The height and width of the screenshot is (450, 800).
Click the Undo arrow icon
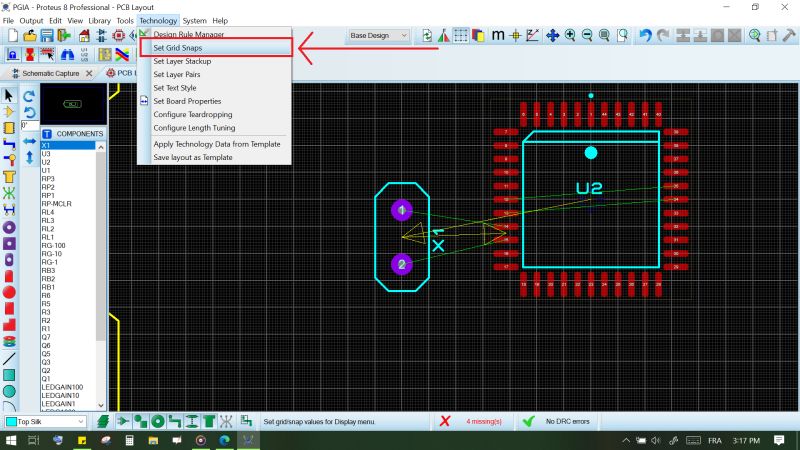click(645, 35)
